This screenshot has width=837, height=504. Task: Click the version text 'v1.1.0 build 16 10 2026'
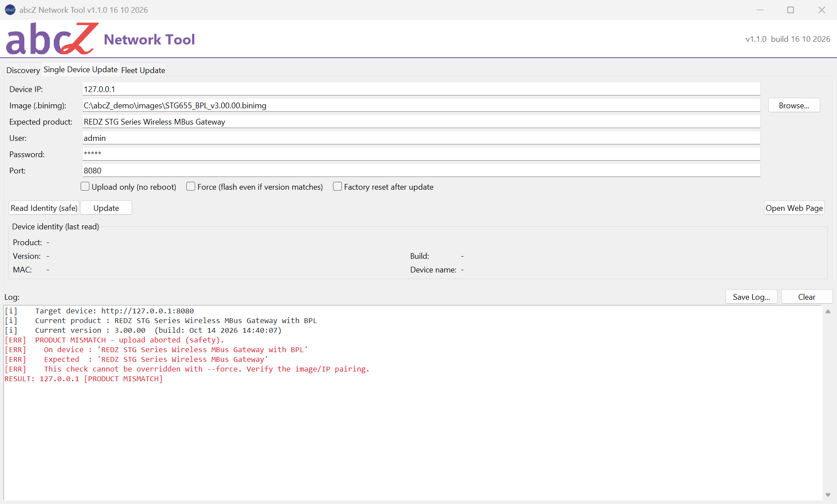(x=788, y=39)
